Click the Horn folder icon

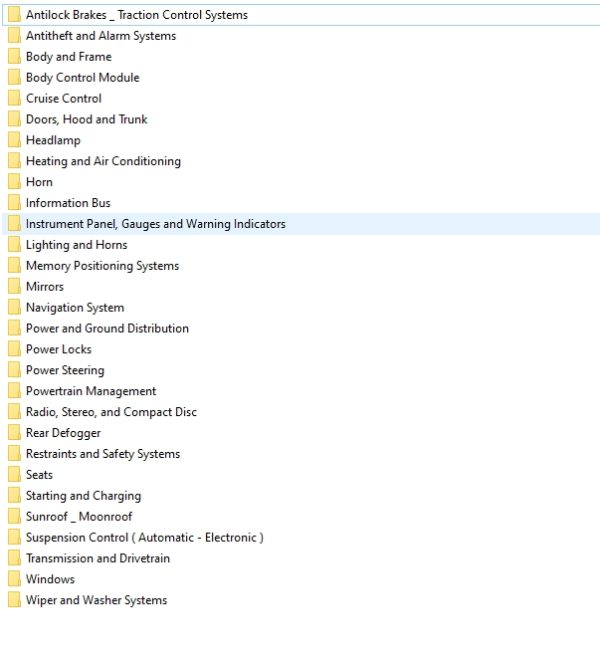point(14,182)
